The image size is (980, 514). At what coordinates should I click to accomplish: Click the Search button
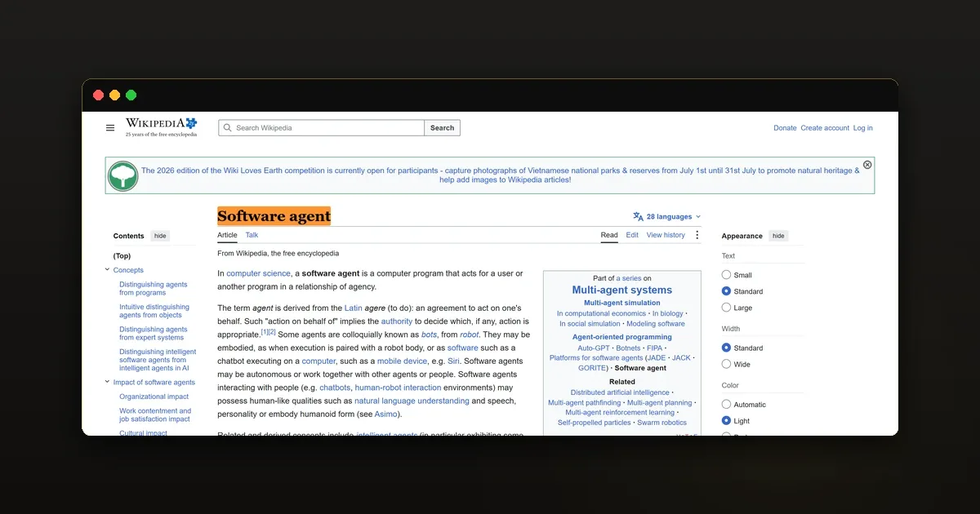point(442,128)
